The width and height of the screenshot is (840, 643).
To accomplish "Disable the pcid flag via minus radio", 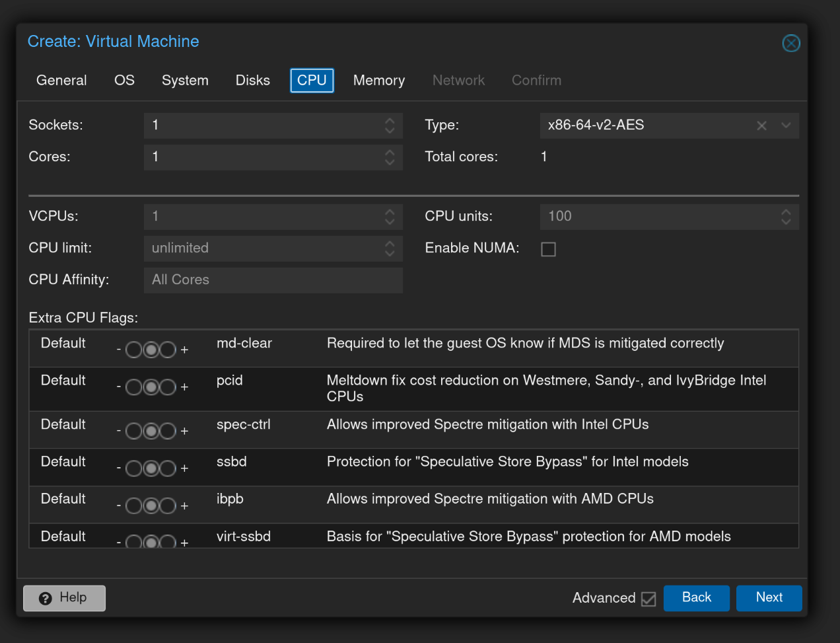I will 134,387.
